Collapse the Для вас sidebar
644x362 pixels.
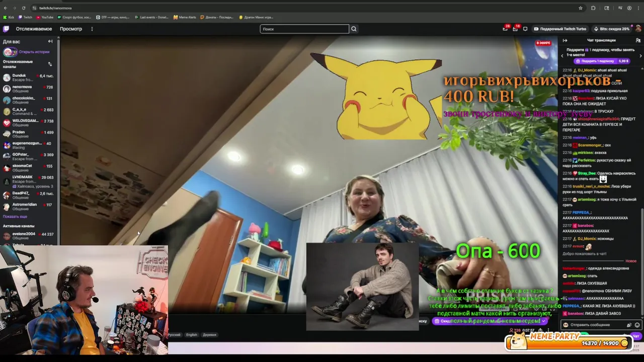(50, 41)
